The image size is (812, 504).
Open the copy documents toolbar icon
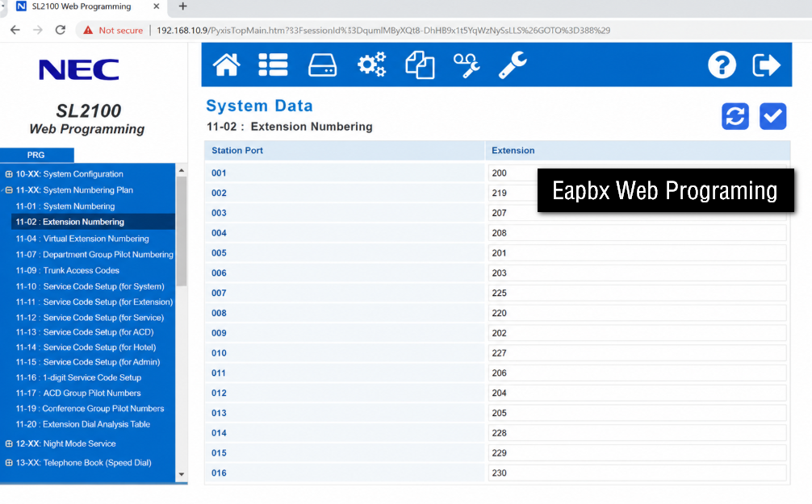tap(420, 65)
